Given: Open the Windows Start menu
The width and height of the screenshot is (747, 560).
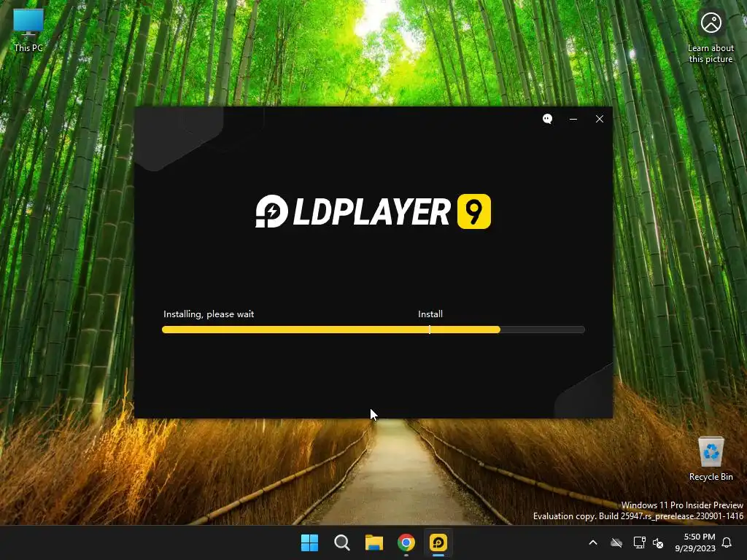Looking at the screenshot, I should point(309,542).
